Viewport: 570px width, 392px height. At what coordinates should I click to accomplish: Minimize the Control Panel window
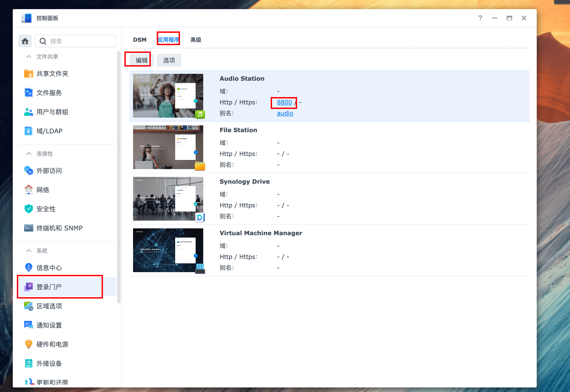495,18
